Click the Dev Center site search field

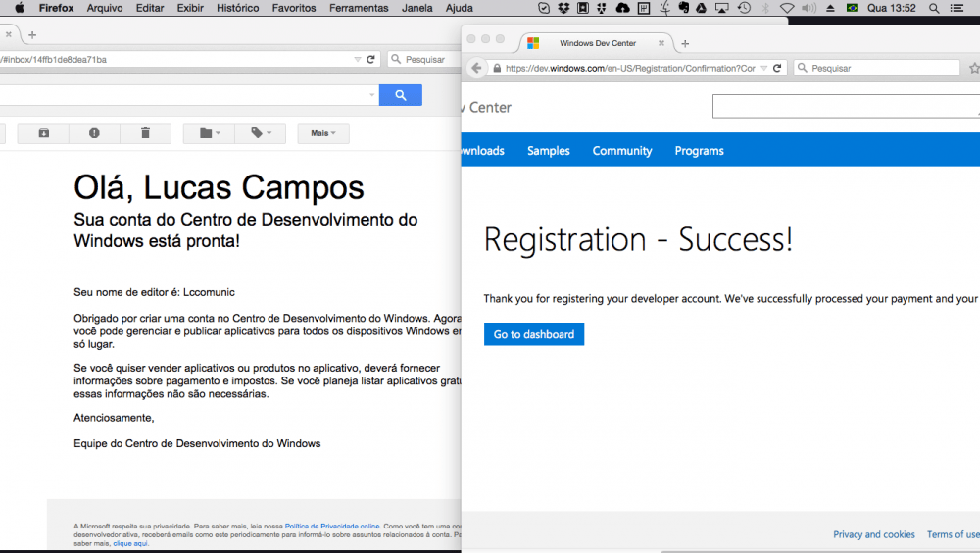tap(846, 106)
